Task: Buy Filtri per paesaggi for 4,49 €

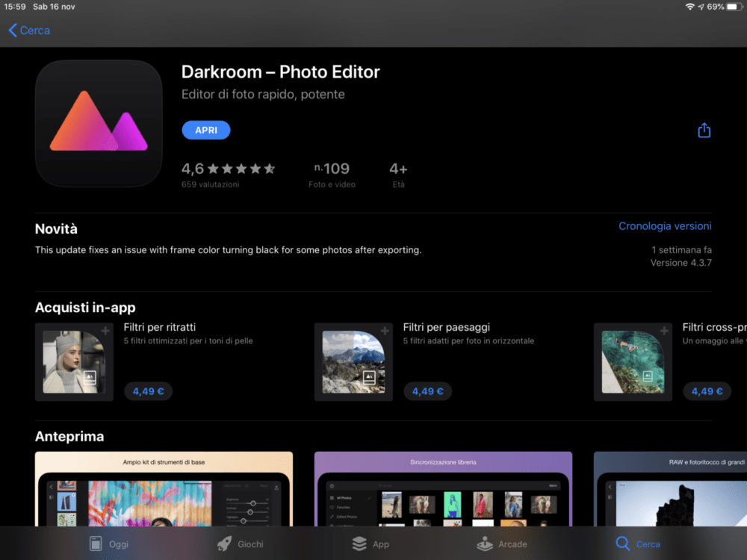Action: pos(427,391)
